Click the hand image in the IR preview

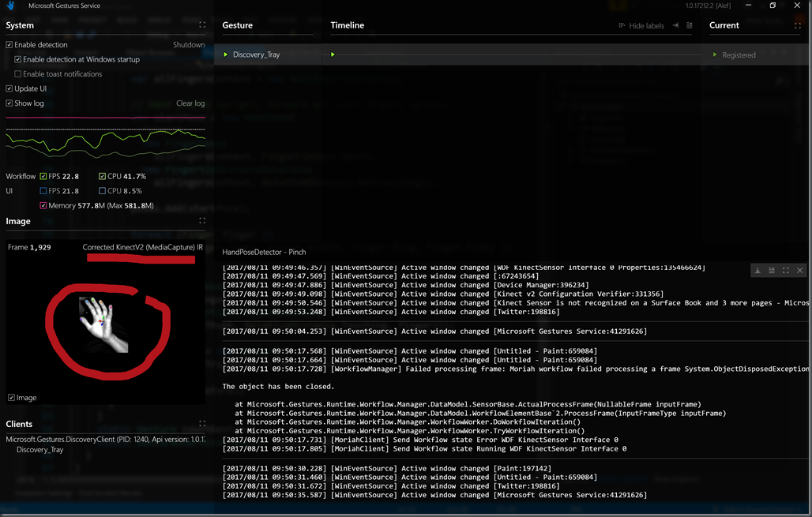103,324
